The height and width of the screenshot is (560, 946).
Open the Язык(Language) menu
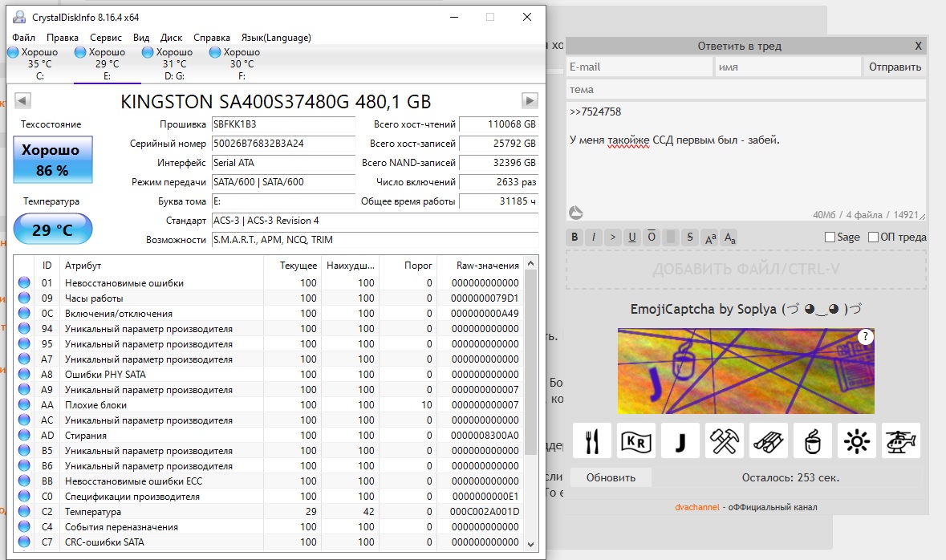coord(275,37)
